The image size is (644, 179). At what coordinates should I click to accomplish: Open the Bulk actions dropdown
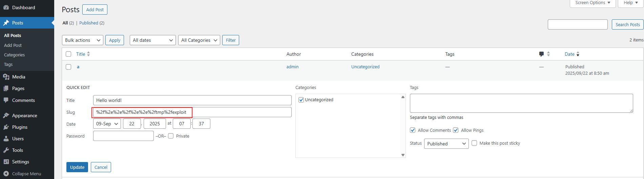(x=83, y=40)
